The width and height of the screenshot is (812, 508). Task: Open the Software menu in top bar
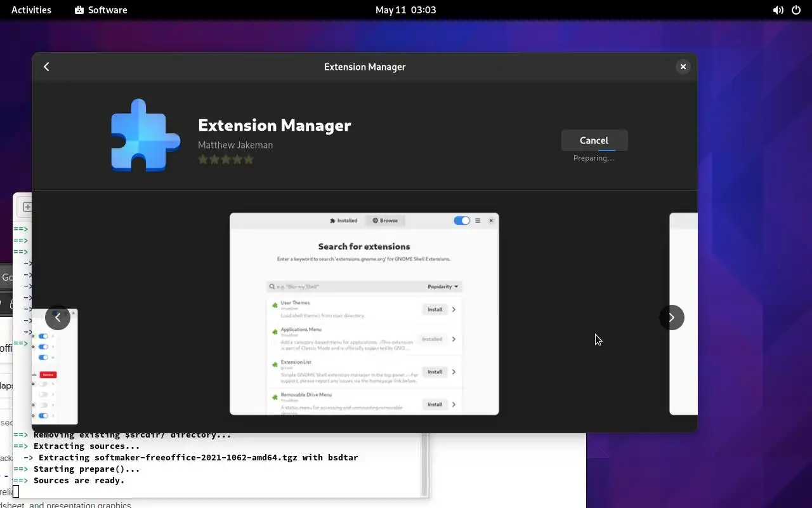tap(101, 10)
